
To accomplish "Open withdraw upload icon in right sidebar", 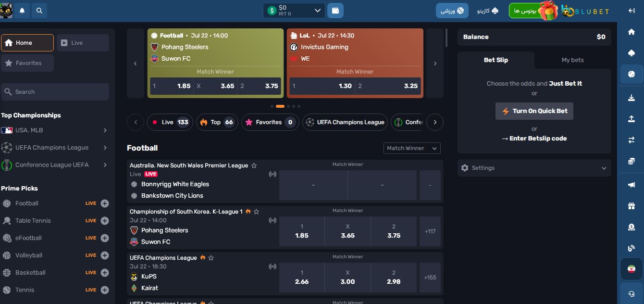I will 632,119.
